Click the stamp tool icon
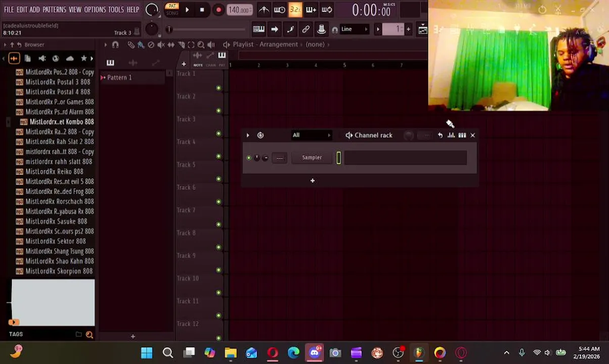This screenshot has width=609, height=364. 321,29
